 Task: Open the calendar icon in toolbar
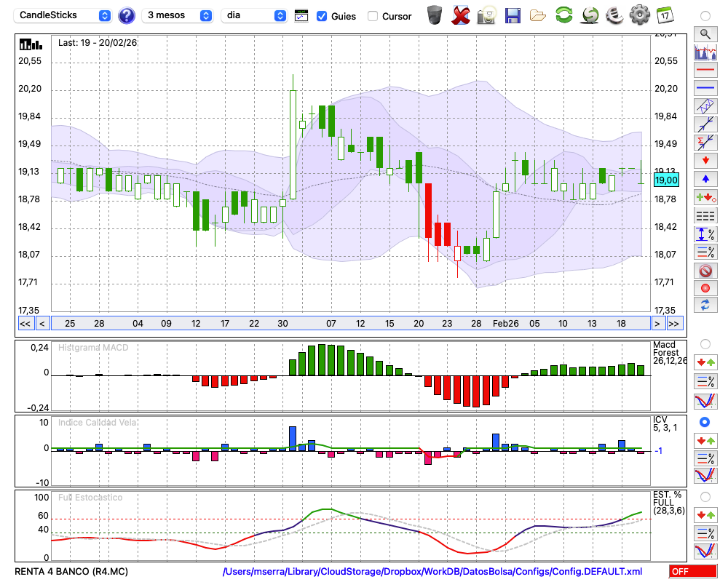(x=664, y=15)
